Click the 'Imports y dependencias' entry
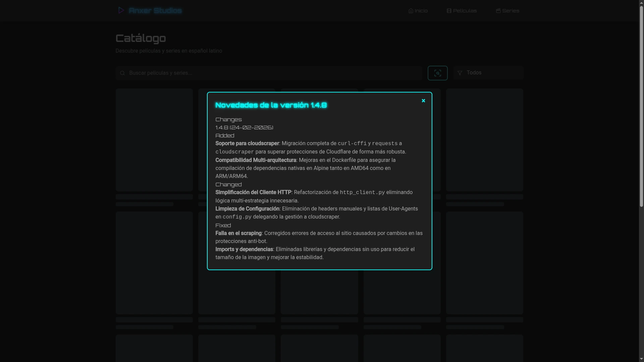The height and width of the screenshot is (362, 644). [244, 249]
